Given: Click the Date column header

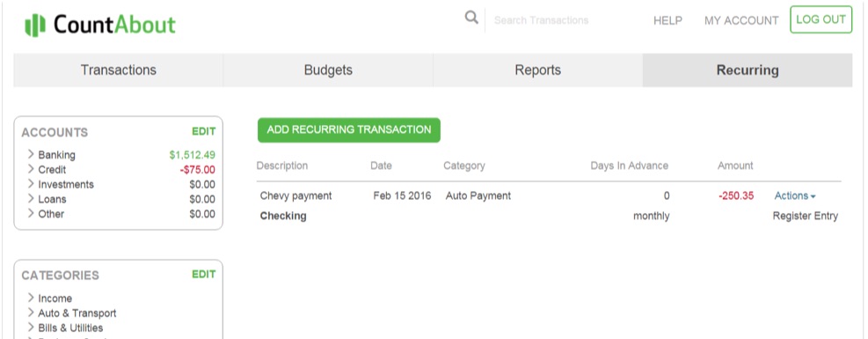Looking at the screenshot, I should click(381, 166).
